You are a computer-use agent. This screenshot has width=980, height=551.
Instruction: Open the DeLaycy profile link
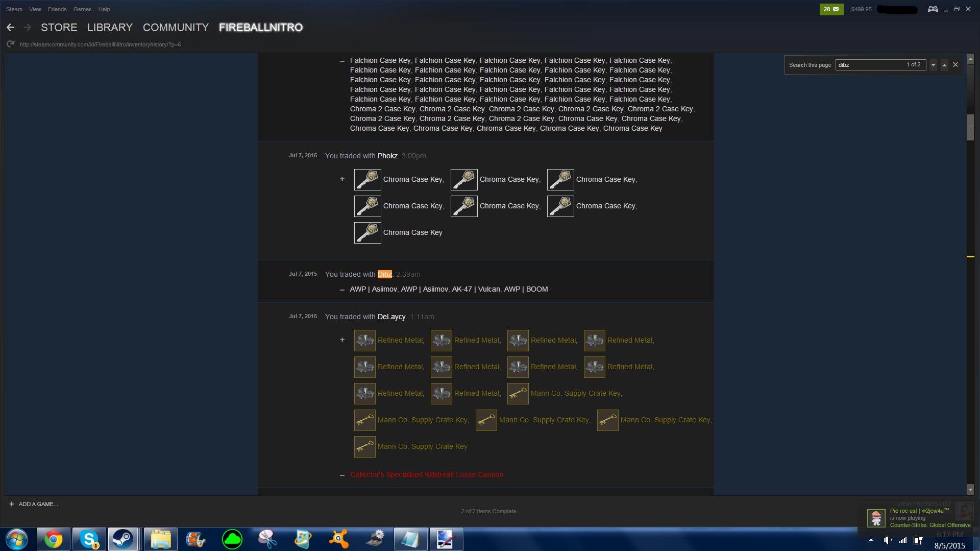tap(391, 317)
